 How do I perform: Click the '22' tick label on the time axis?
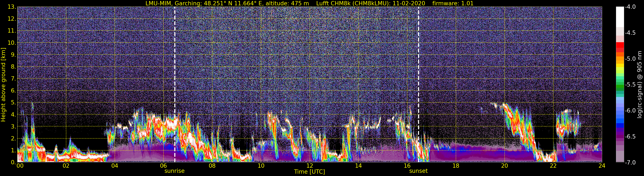553,166
